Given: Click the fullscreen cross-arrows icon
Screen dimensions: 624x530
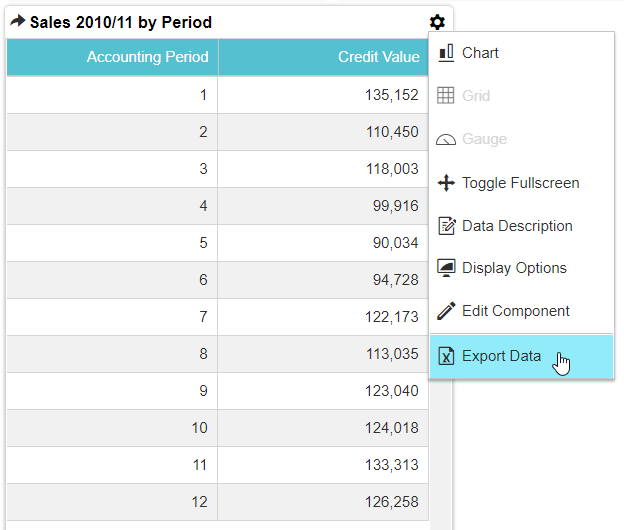Looking at the screenshot, I should [x=446, y=183].
